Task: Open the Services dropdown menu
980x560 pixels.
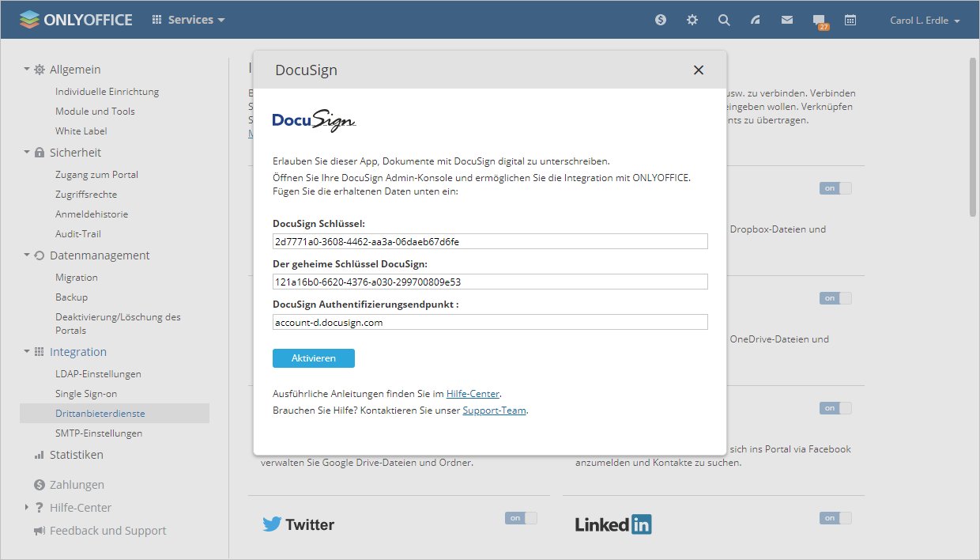Action: click(188, 20)
